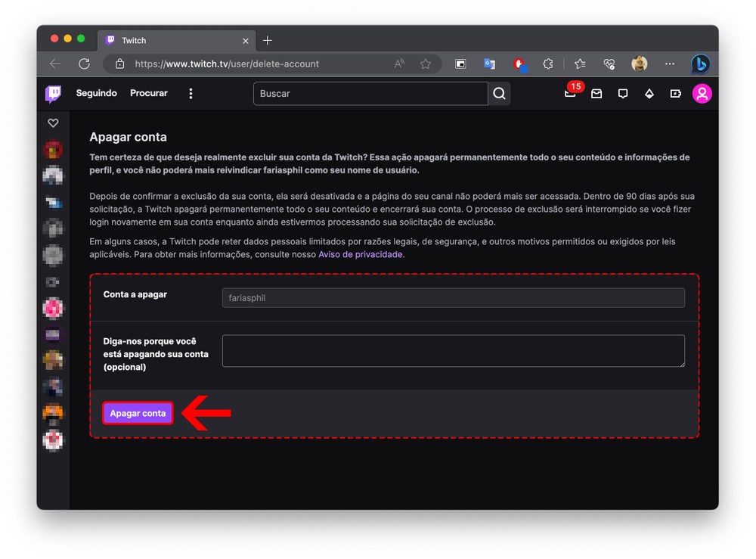
Task: Toggle the read aloud icon
Action: click(399, 64)
